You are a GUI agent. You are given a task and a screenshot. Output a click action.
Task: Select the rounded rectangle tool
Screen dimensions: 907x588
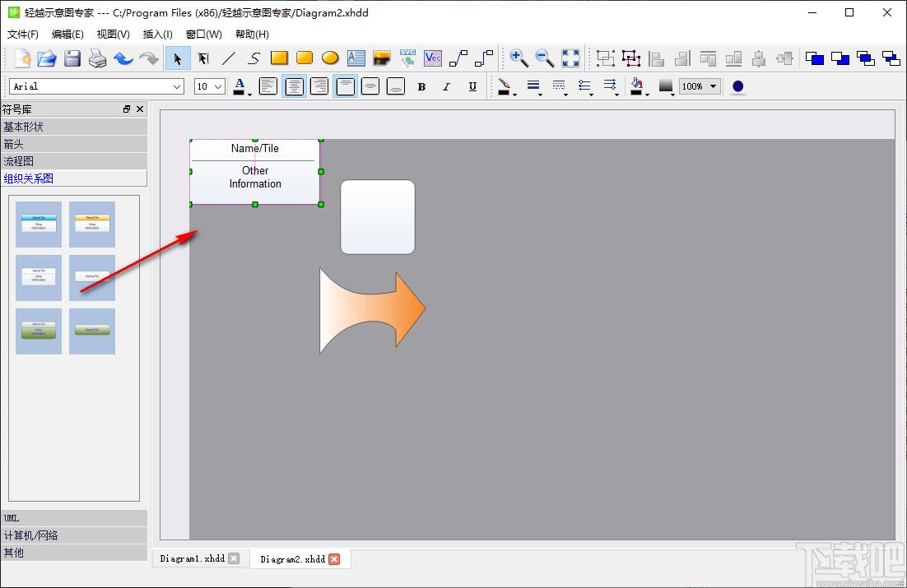click(x=305, y=58)
